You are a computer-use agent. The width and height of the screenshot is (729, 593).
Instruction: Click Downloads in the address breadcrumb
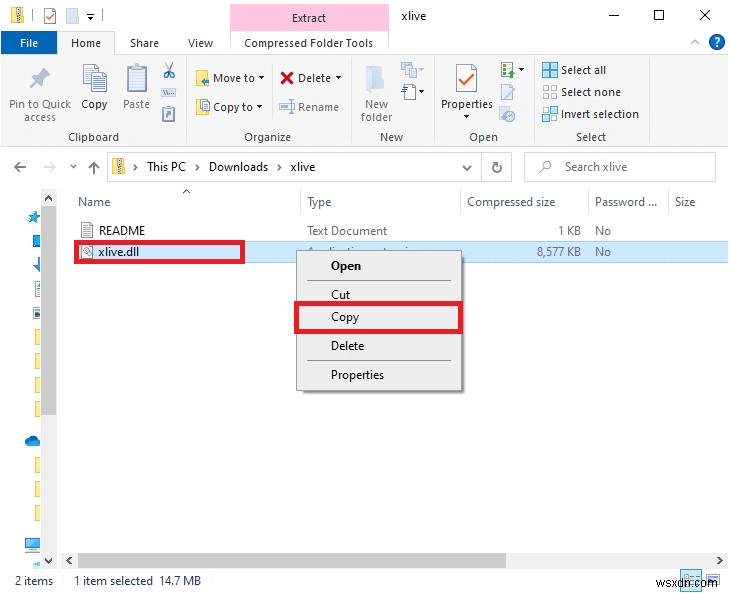coord(238,167)
